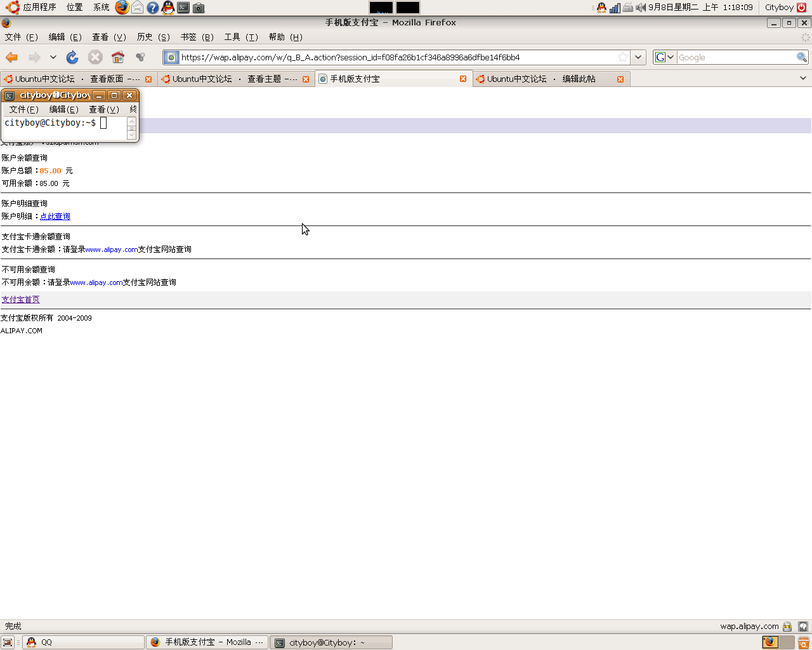Click the site identity icon in address bar
This screenshot has width=812, height=650.
coord(171,57)
